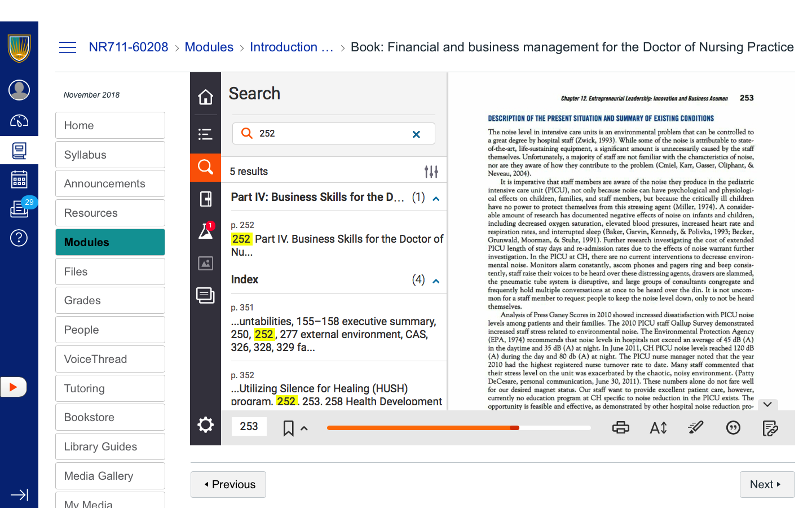Viewport: 812px width, 508px height.
Task: Open the Grades course menu item
Action: [110, 300]
